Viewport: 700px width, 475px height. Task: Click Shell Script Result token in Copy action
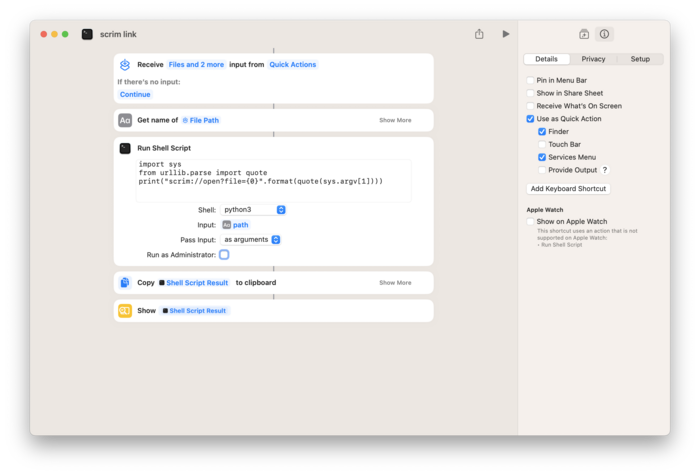click(194, 283)
